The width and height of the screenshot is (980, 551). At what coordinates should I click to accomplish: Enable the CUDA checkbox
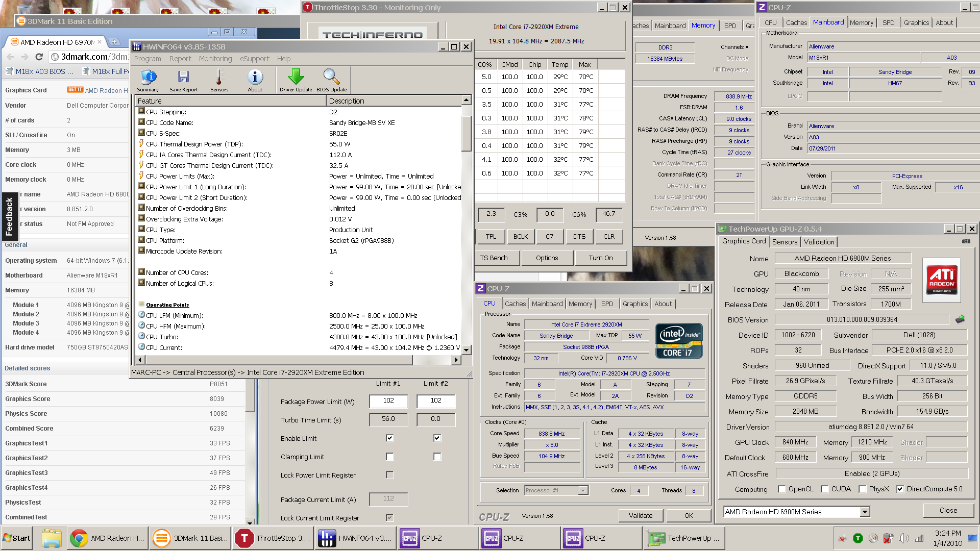point(824,489)
